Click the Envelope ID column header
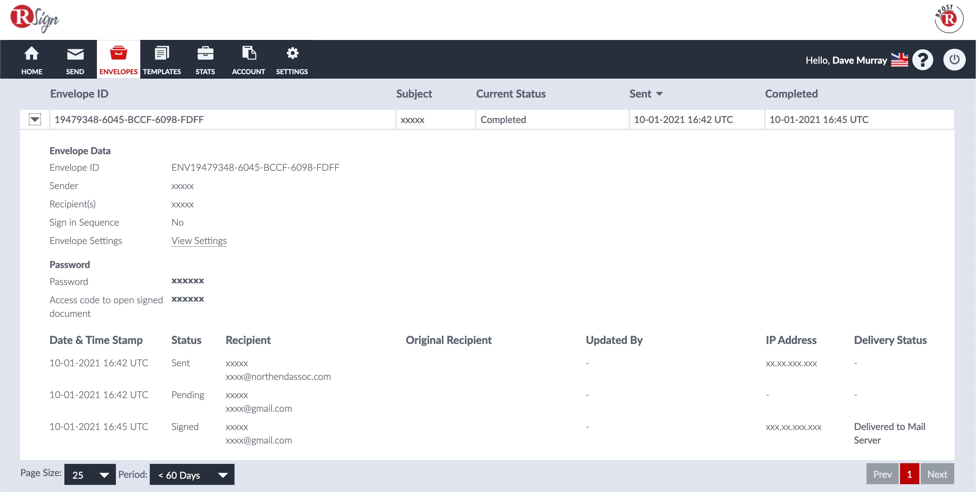This screenshot has height=492, width=980. click(x=79, y=94)
